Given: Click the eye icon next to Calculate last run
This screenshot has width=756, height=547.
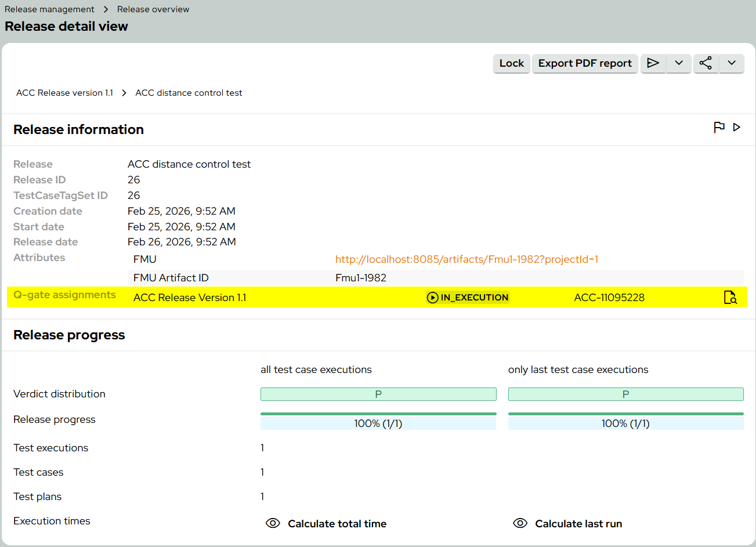Looking at the screenshot, I should (x=520, y=523).
